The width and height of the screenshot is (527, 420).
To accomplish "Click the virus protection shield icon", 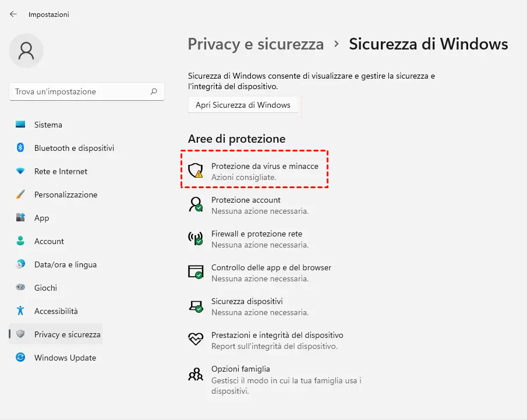I will pos(195,170).
